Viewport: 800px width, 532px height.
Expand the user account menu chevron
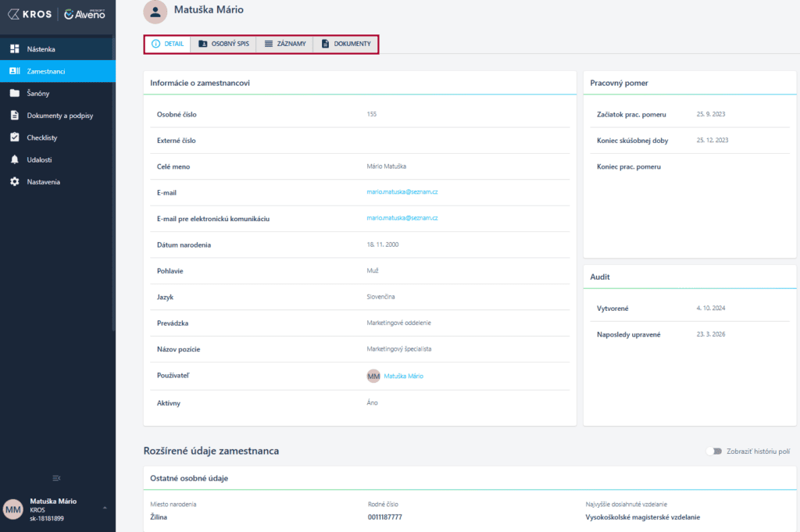[x=105, y=508]
